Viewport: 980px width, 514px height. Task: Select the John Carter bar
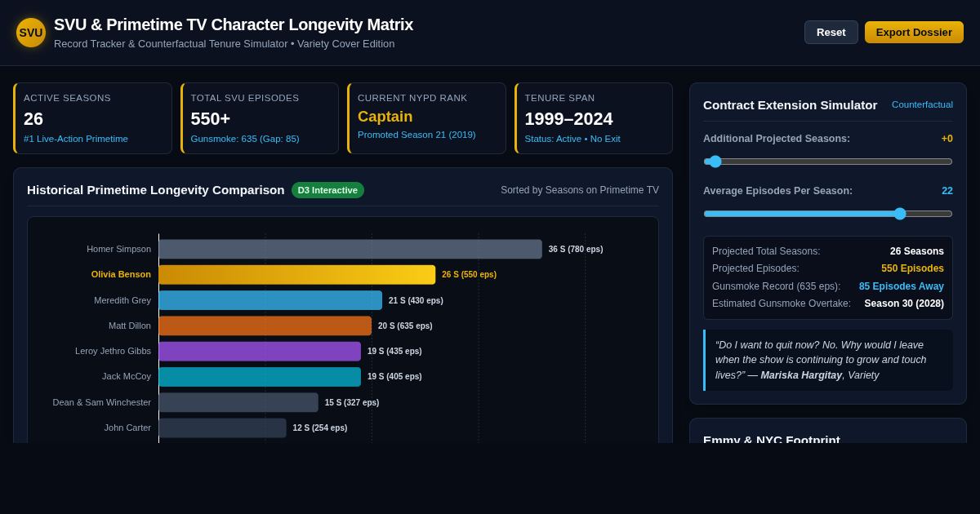(223, 428)
